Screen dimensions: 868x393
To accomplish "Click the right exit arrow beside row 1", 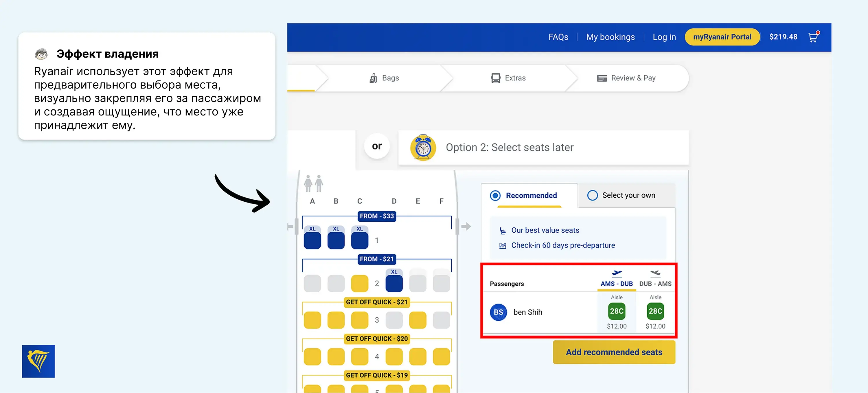I will tap(466, 226).
